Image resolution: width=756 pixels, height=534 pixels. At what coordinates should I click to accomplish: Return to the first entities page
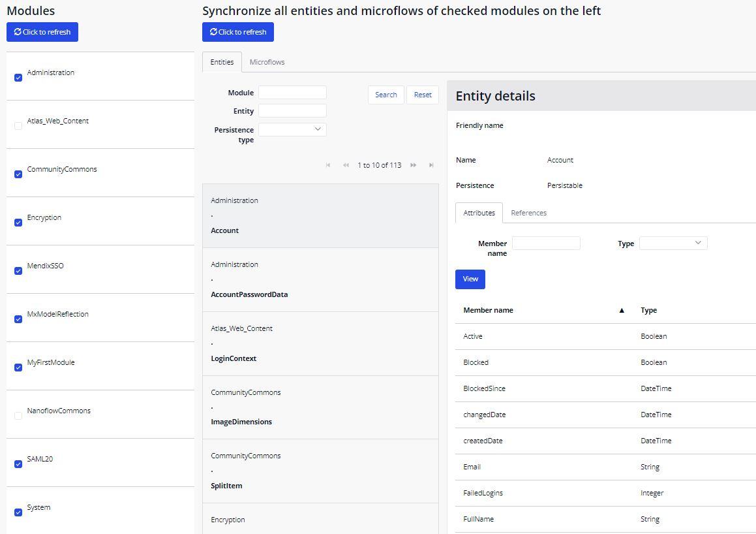(x=327, y=165)
